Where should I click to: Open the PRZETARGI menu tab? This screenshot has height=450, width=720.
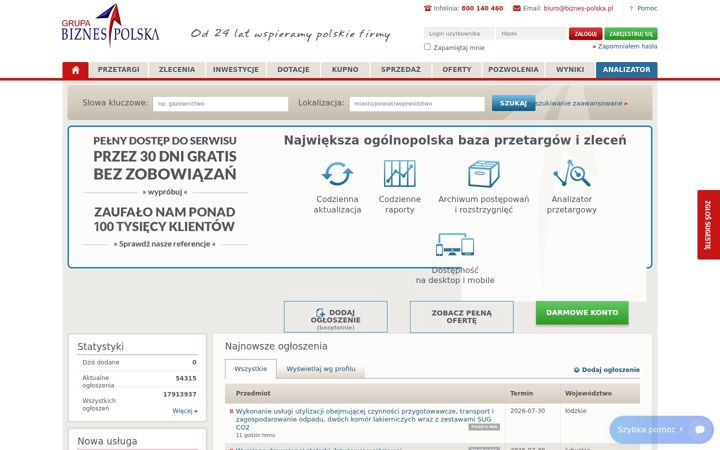click(118, 70)
